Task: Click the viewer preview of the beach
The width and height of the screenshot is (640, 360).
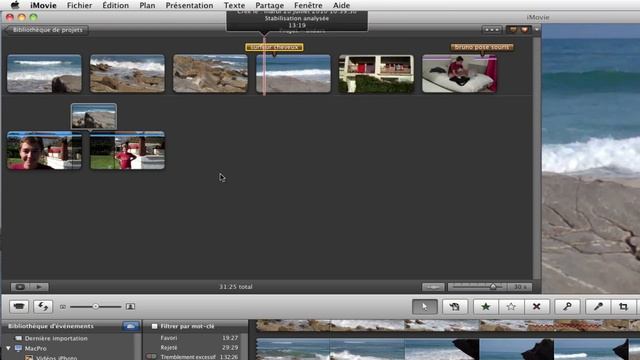Action: click(x=591, y=158)
